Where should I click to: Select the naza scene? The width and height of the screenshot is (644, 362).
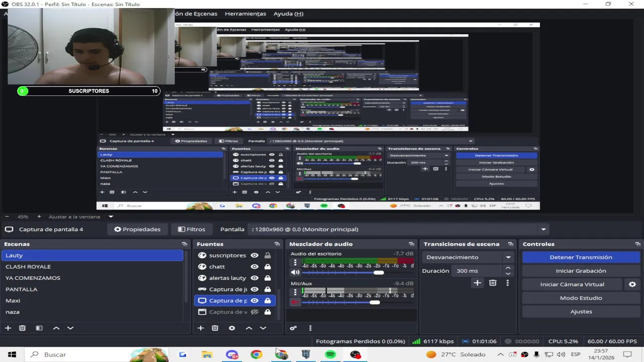tap(93, 312)
